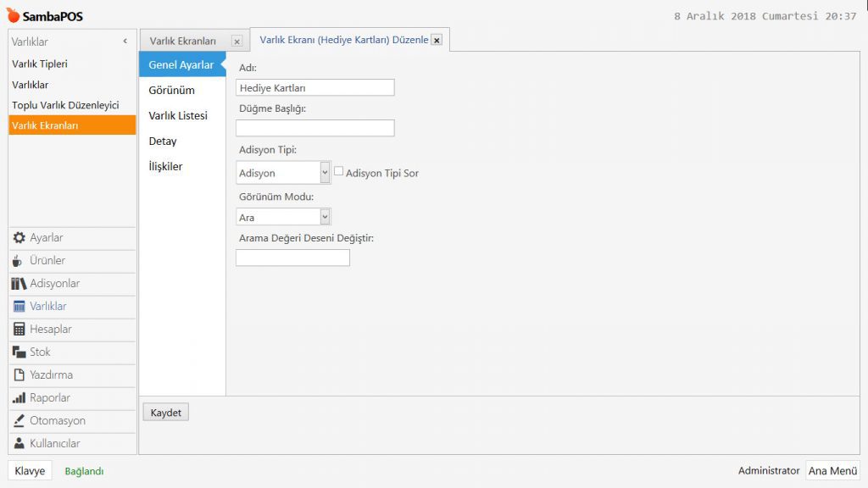The width and height of the screenshot is (868, 488).
Task: Click the Kaydet button
Action: click(x=165, y=413)
